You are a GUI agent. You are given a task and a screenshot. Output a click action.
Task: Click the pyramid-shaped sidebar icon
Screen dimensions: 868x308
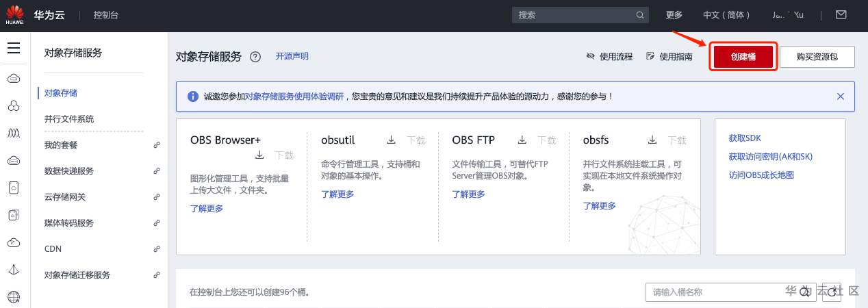pos(14,270)
